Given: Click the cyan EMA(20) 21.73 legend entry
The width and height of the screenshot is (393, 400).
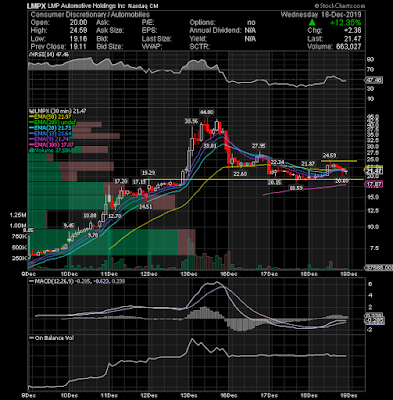Looking at the screenshot, I should (x=51, y=128).
